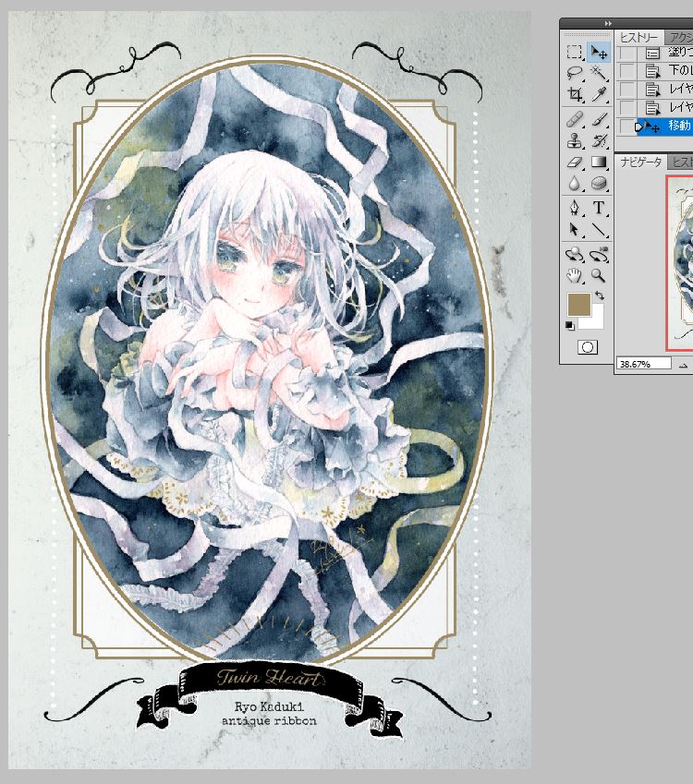Toggle Quick Mask mode button

pyautogui.click(x=588, y=347)
